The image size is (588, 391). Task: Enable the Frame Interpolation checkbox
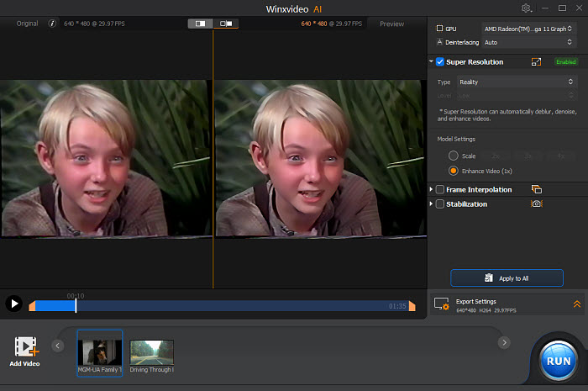click(440, 189)
